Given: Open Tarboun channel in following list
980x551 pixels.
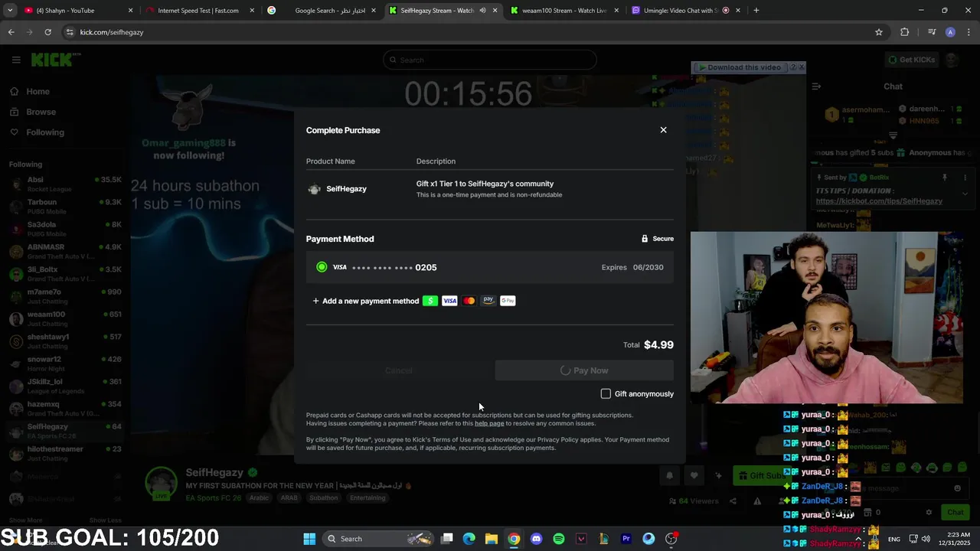Looking at the screenshot, I should pos(65,206).
